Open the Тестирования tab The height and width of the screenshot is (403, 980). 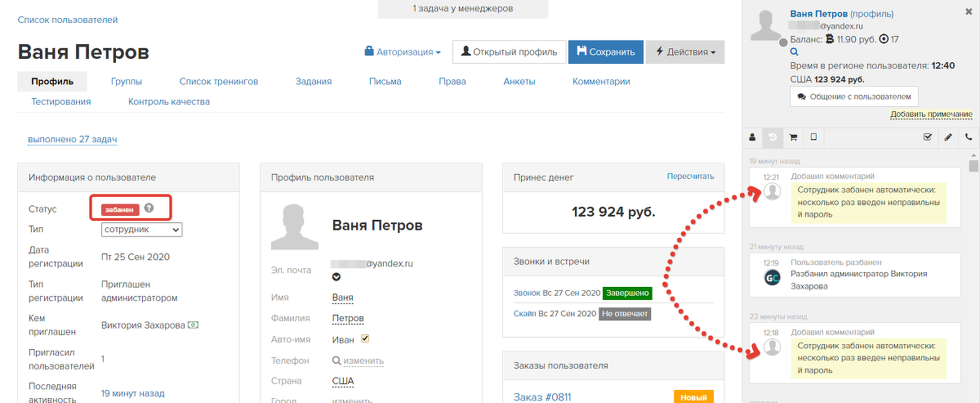[x=61, y=101]
